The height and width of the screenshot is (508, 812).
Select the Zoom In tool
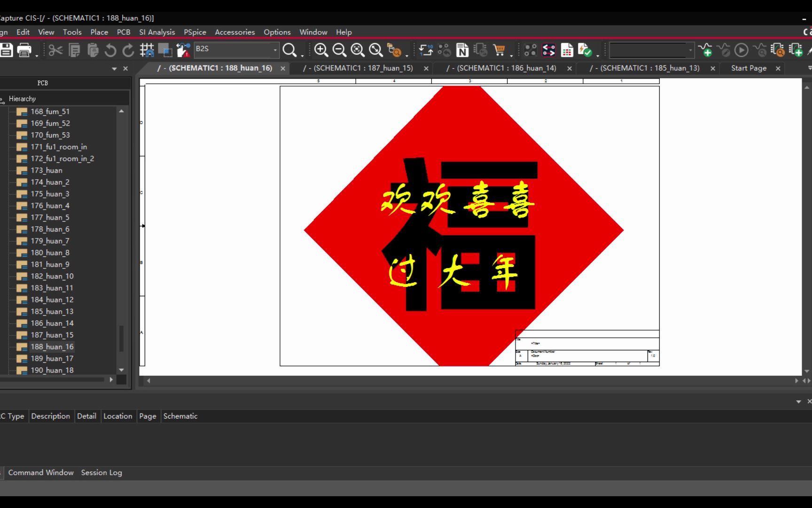(321, 49)
